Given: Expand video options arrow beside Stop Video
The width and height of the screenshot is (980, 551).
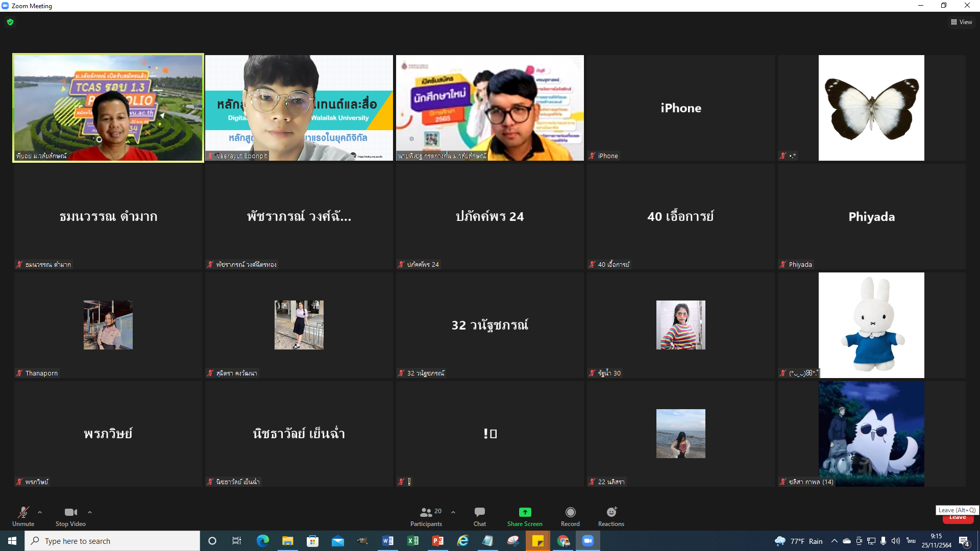Looking at the screenshot, I should coord(90,512).
